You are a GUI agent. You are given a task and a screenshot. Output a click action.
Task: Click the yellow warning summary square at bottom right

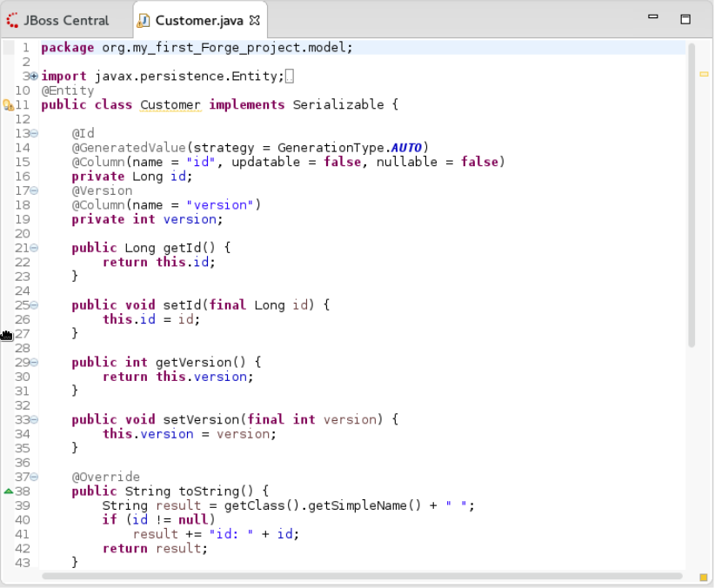point(703,578)
